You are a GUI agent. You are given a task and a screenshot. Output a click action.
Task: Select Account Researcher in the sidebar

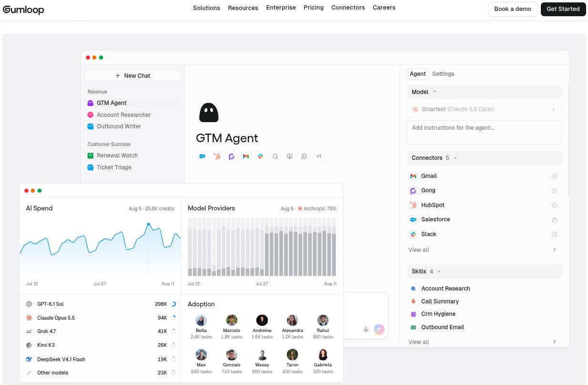[132, 115]
